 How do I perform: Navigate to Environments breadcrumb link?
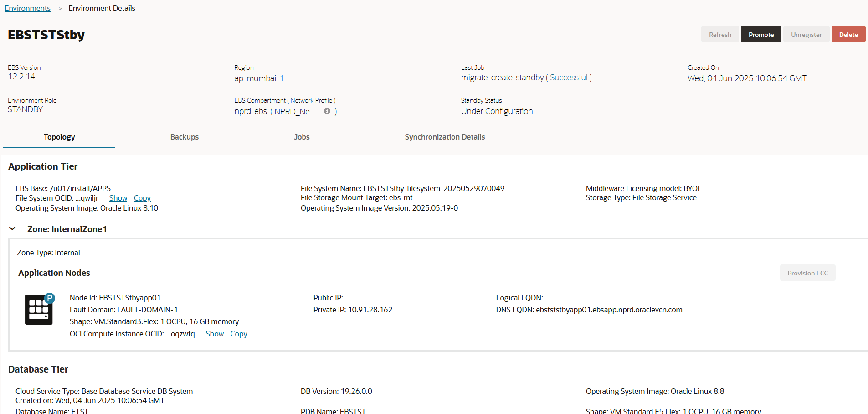click(27, 8)
